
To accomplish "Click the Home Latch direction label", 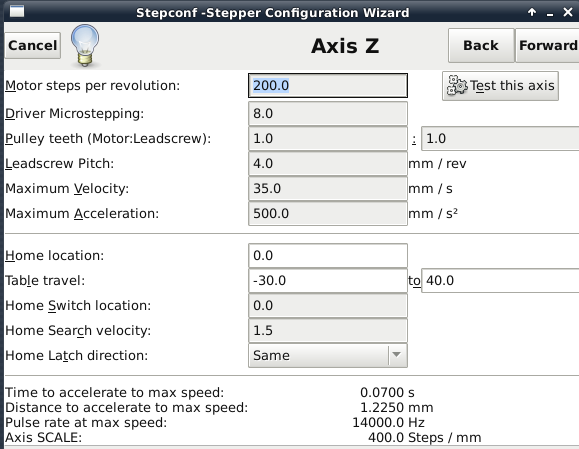I will (76, 355).
